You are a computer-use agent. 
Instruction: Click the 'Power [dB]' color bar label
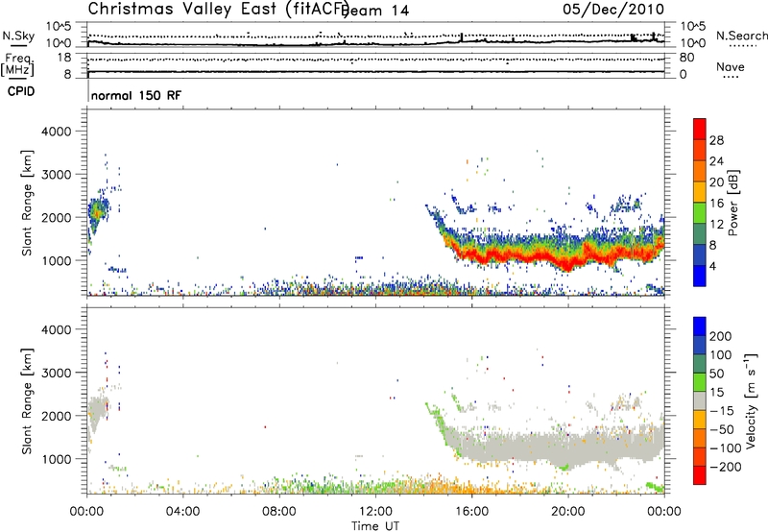tap(733, 203)
